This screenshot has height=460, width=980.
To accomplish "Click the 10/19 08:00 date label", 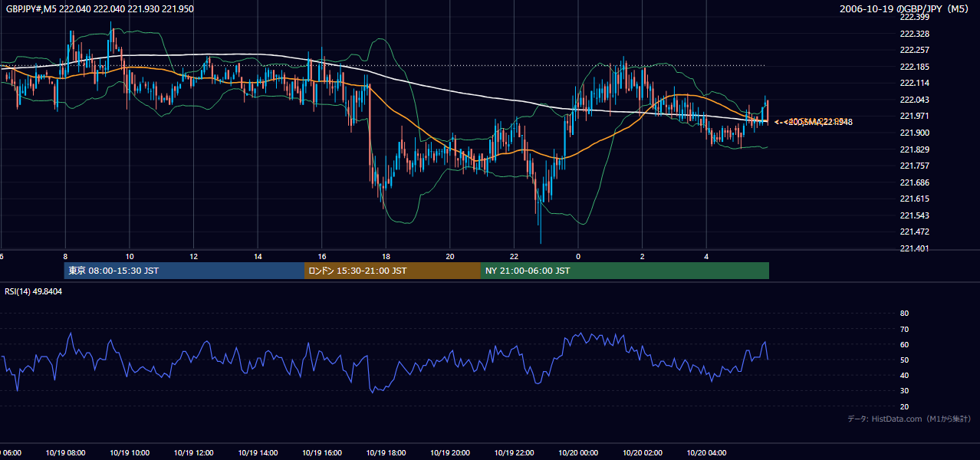I will (x=65, y=453).
